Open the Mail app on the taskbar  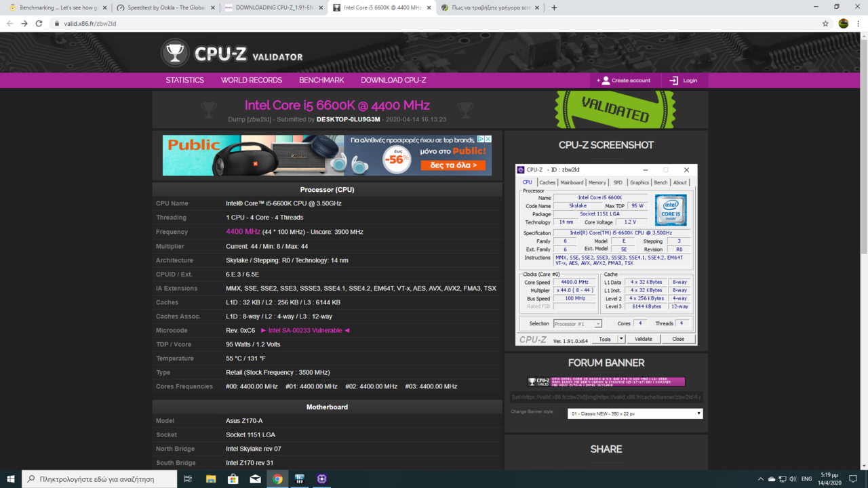tap(255, 479)
